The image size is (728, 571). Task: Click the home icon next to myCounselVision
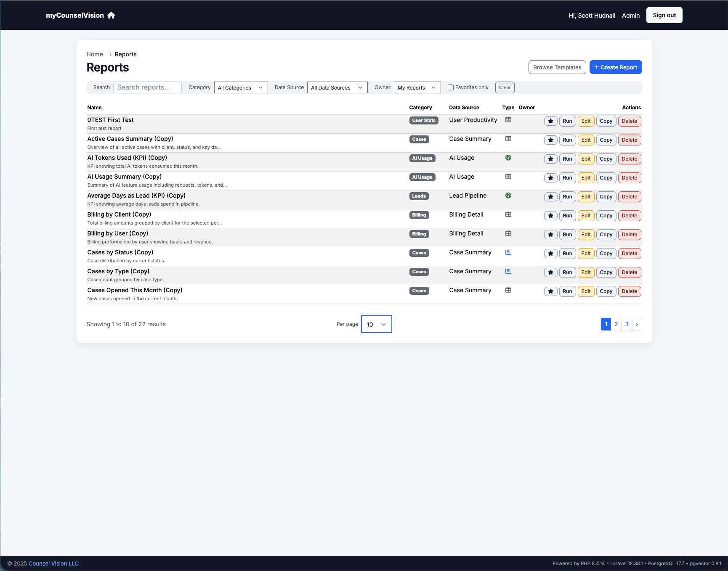pos(111,15)
